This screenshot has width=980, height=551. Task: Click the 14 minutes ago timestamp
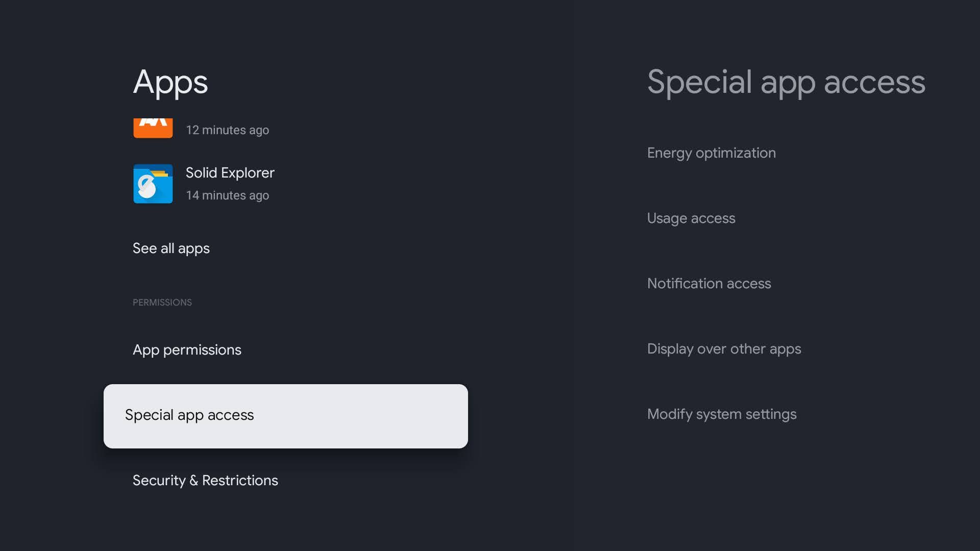click(x=228, y=195)
